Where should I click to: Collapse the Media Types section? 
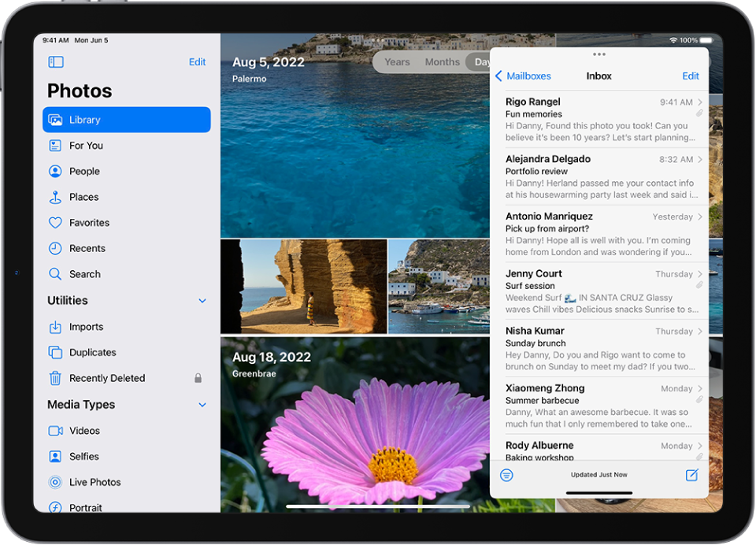click(x=202, y=405)
